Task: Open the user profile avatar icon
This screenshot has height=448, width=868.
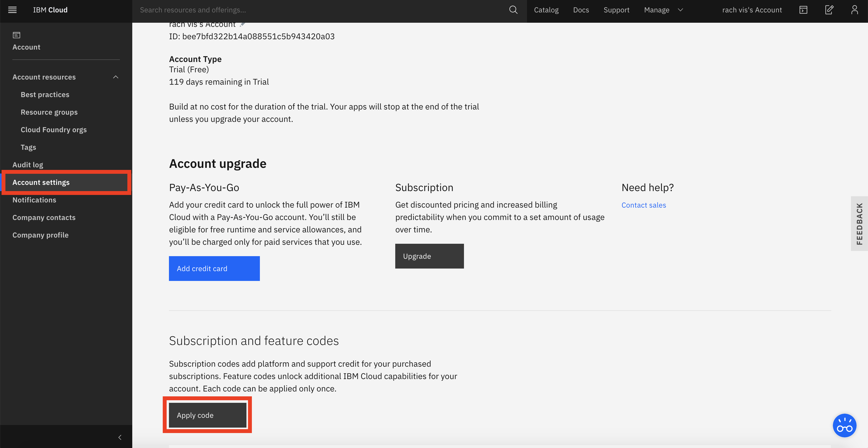Action: click(854, 10)
